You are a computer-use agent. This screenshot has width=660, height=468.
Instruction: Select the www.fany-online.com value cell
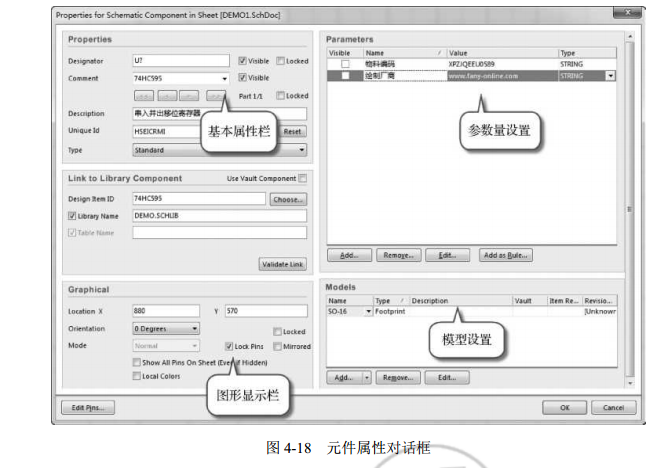click(502, 76)
